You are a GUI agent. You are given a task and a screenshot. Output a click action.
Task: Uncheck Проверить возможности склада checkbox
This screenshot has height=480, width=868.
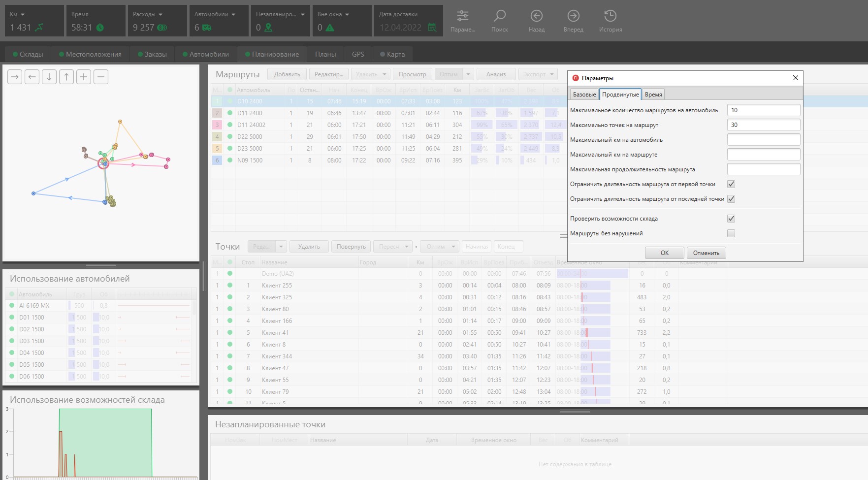click(x=731, y=219)
